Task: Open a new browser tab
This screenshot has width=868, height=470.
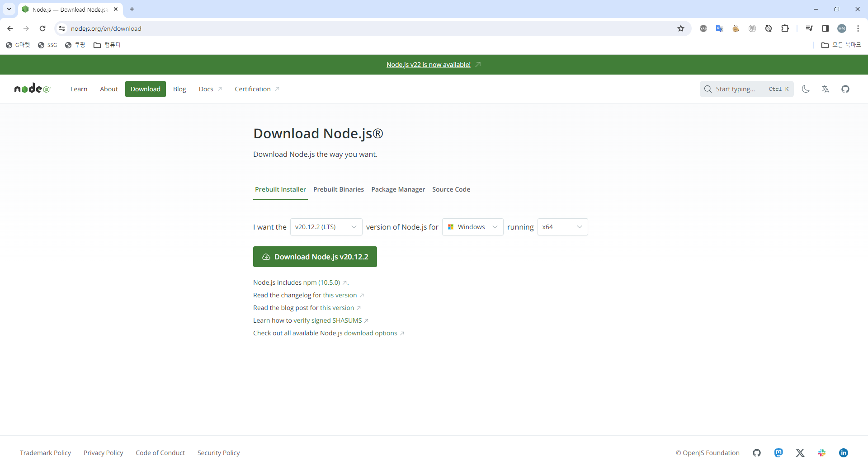Action: pos(132,9)
